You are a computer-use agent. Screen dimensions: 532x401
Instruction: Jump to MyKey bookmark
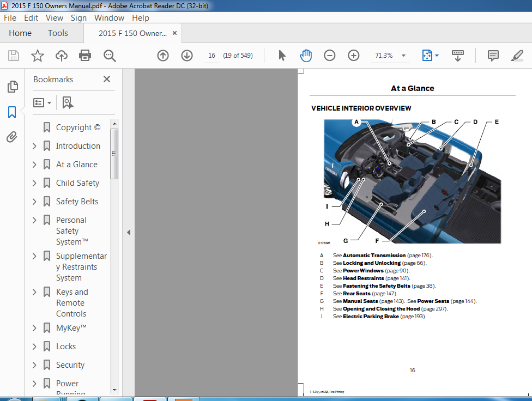click(x=71, y=328)
